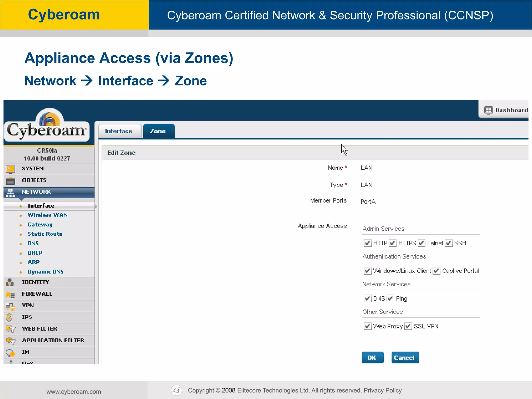Click the APPLICATION FILTER icon
Screen dimensions: 532x399
click(x=11, y=341)
